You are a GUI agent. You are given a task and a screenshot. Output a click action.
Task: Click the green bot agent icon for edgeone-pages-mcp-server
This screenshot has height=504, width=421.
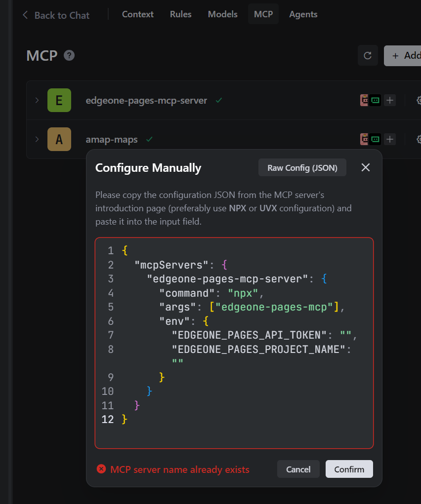tap(375, 100)
